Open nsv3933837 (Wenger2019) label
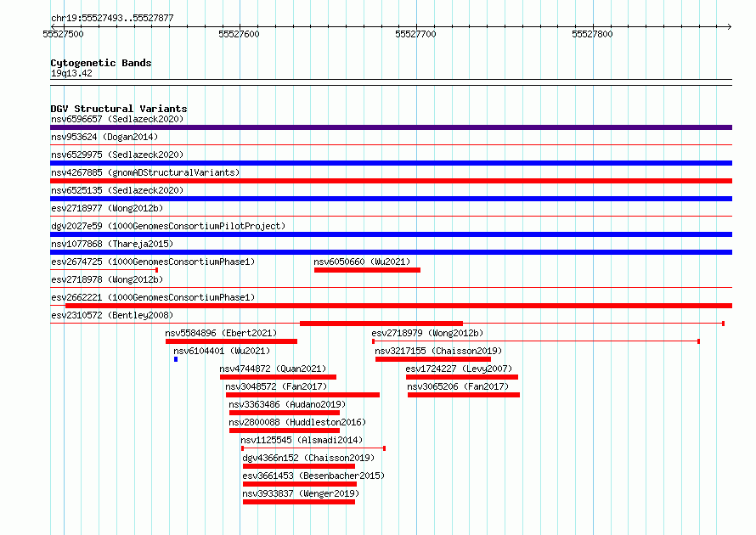Viewport: 756px width, 535px height. (301, 493)
